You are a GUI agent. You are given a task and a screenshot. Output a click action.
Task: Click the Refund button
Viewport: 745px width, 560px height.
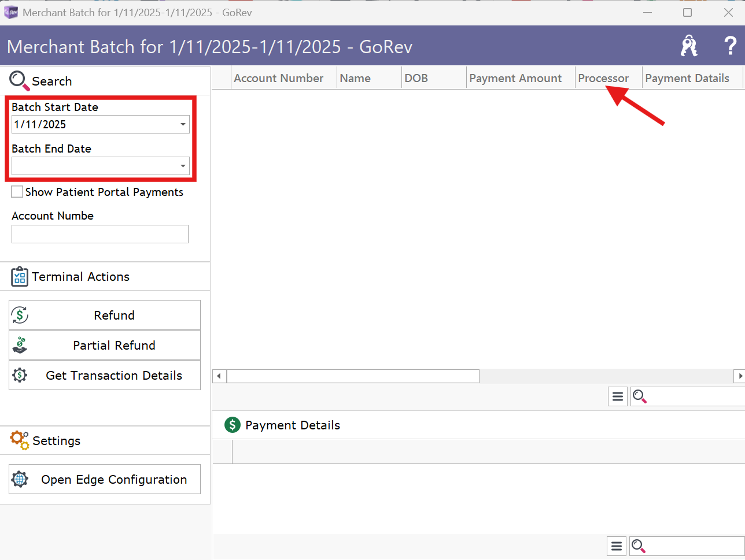pyautogui.click(x=105, y=315)
